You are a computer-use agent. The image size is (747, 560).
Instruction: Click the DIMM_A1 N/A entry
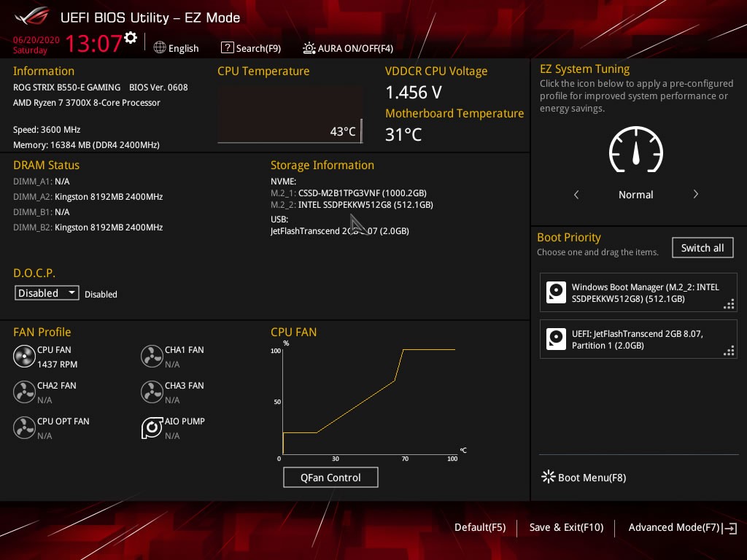click(x=42, y=182)
